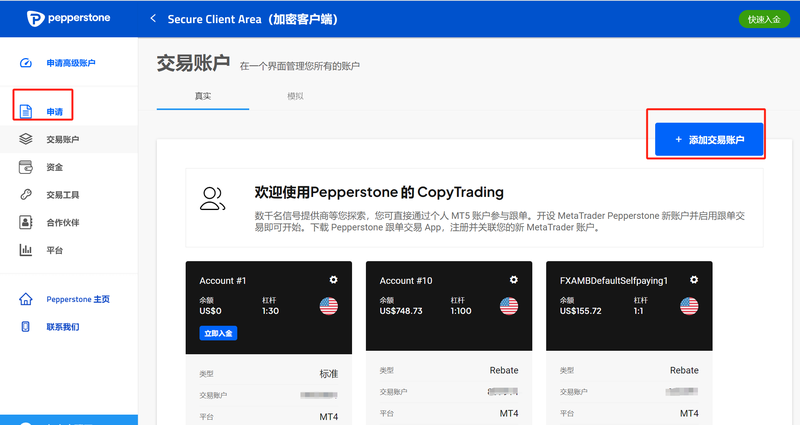The width and height of the screenshot is (800, 425).
Task: Open 交易账户 in the sidebar
Action: 62,139
